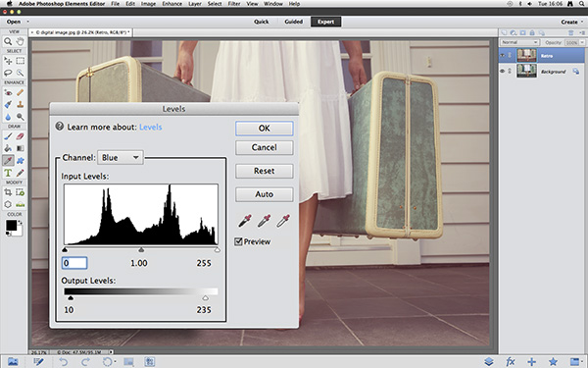Pick the set gray point eyedropper
This screenshot has width=588, height=368.
click(x=264, y=221)
